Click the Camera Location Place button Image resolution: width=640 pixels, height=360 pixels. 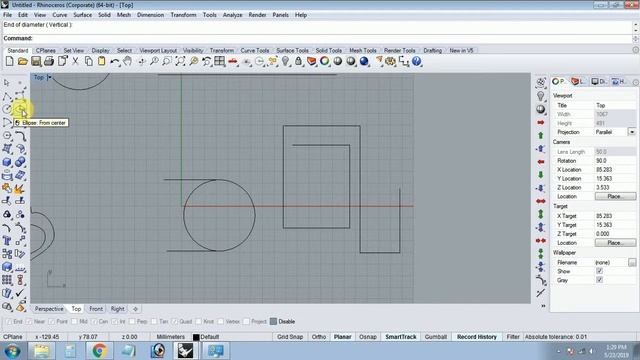[x=615, y=196]
